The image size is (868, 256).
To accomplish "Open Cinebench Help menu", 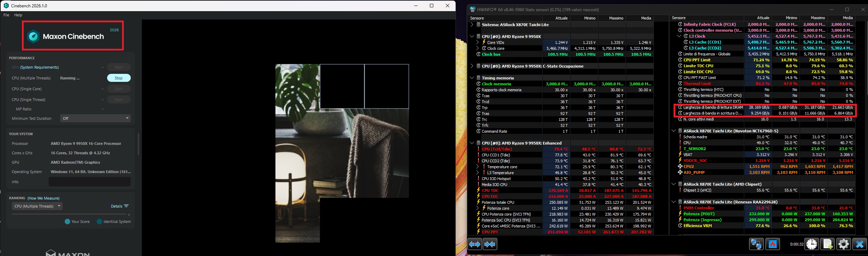I will click(x=18, y=15).
